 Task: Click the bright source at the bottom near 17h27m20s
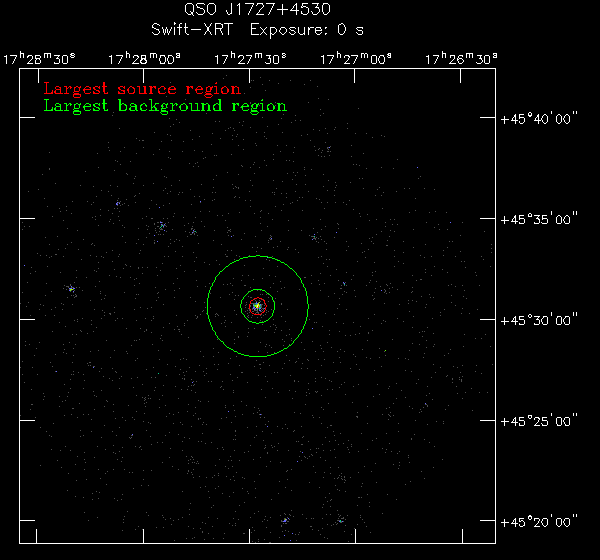pos(285,520)
